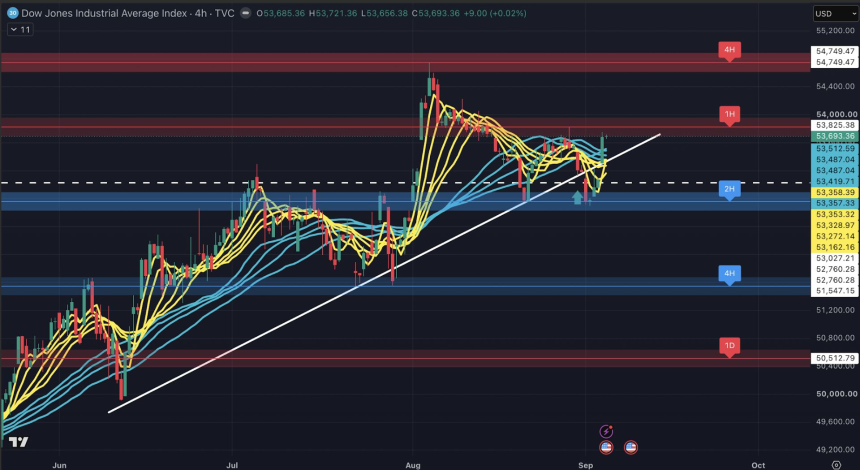Screen dimensions: 860x470
Task: Click the white price tag 51,547.15
Action: click(x=835, y=291)
